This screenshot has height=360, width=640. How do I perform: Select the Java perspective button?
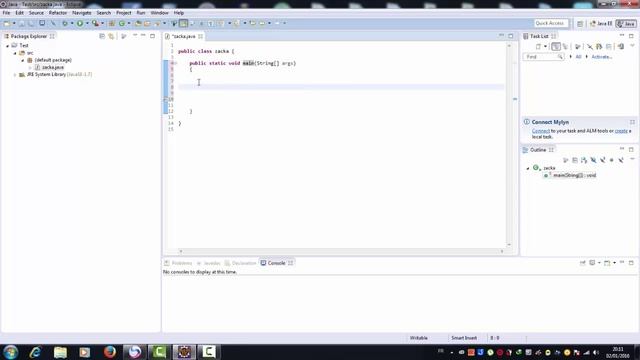point(626,24)
